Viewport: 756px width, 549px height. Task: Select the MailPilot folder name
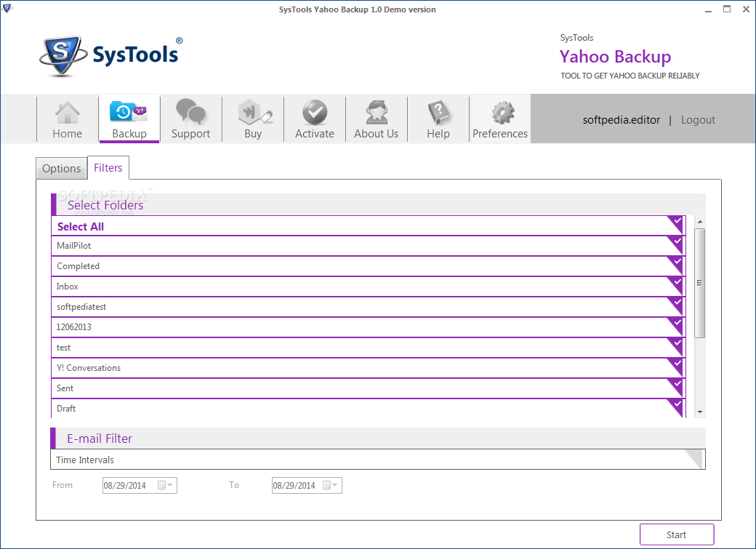[73, 246]
